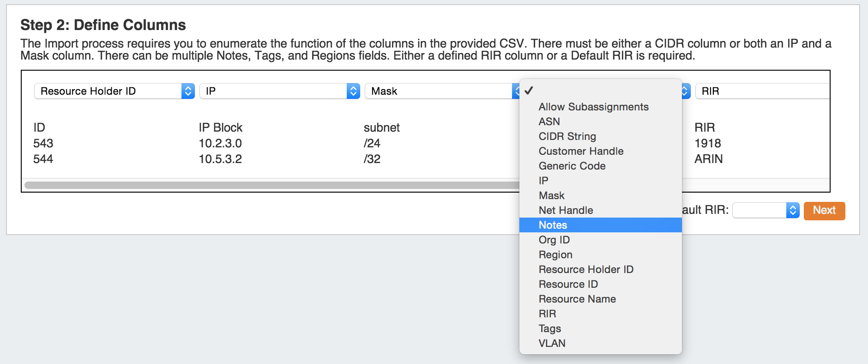
Task: Select Notes from the dropdown list
Action: point(553,225)
